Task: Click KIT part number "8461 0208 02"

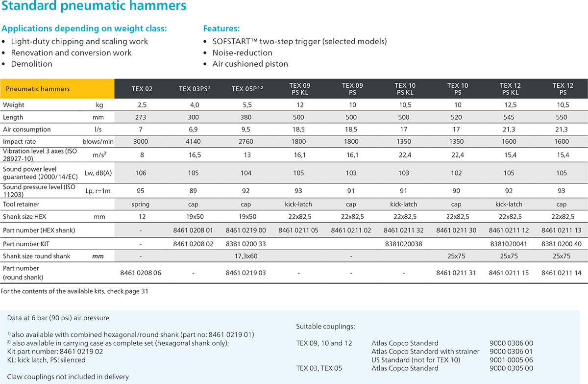Action: tap(195, 244)
